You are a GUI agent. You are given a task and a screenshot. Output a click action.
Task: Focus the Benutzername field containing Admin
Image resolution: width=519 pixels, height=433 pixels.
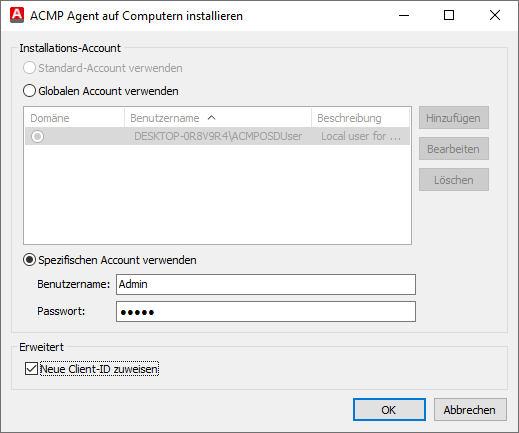coord(266,284)
